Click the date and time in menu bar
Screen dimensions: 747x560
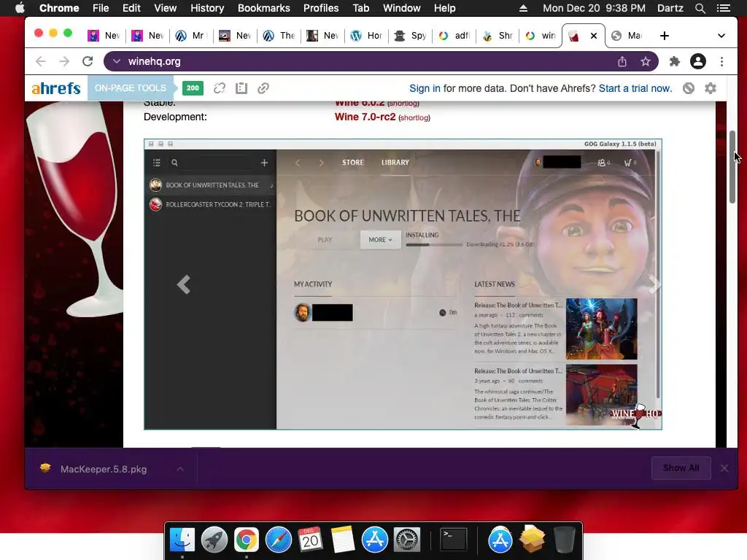click(x=594, y=8)
